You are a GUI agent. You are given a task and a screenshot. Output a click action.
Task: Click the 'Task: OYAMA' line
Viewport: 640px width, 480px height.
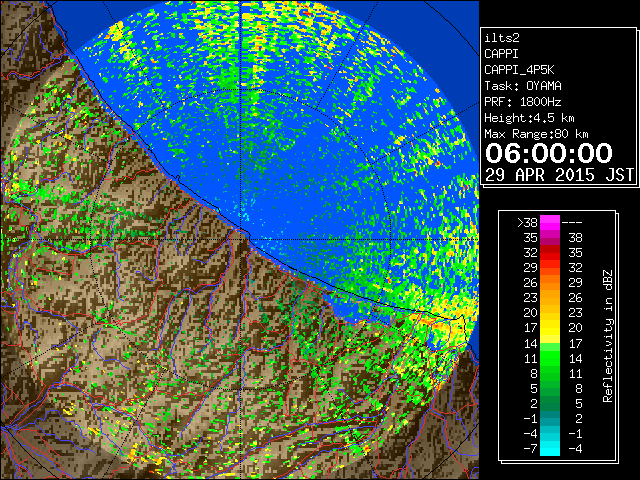click(523, 86)
